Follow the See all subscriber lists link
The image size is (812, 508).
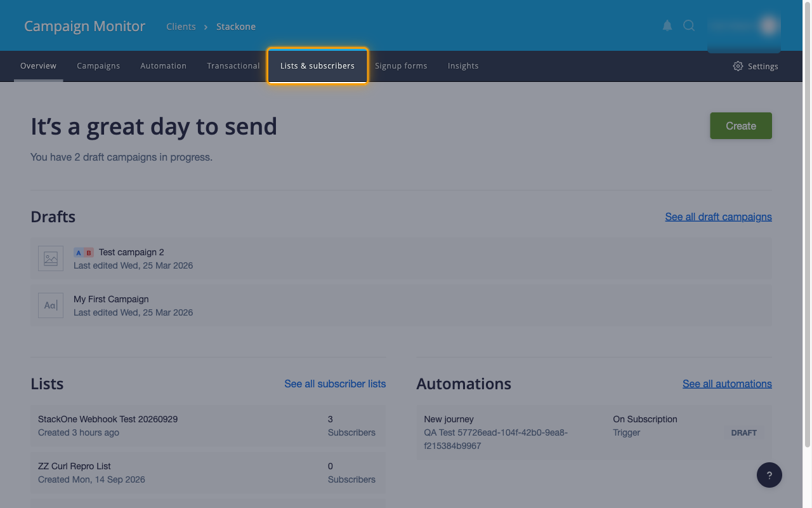click(335, 384)
